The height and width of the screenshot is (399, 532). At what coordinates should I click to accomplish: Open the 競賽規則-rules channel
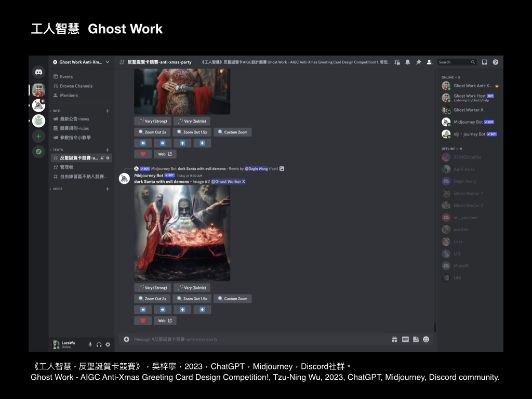[82, 128]
